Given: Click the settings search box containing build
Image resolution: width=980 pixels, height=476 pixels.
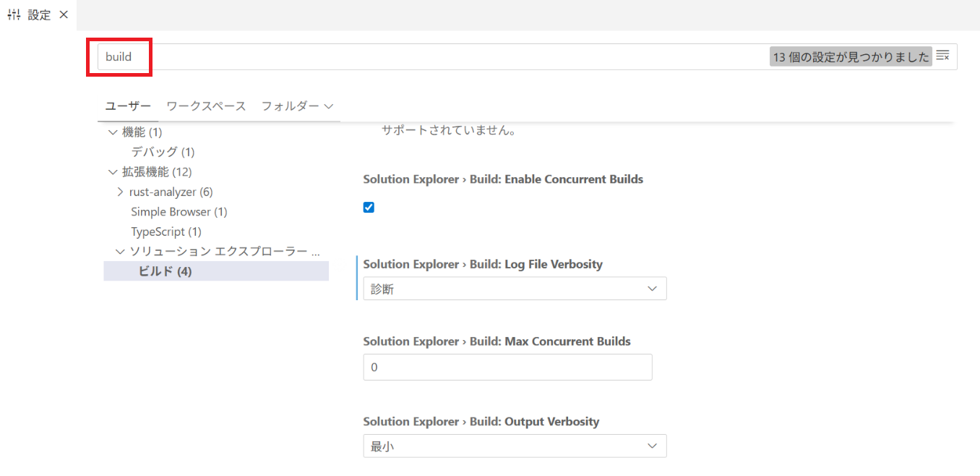Looking at the screenshot, I should point(434,56).
